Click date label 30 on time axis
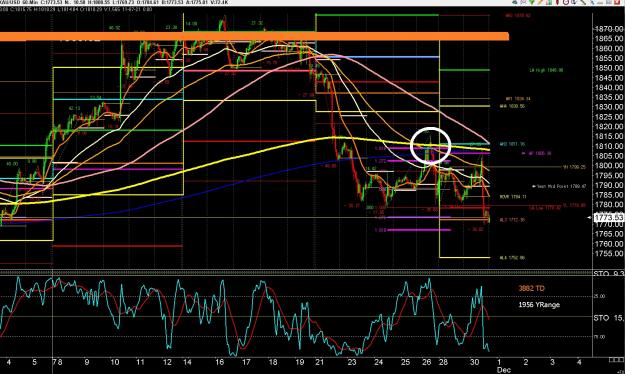Viewport: 625px width, 374px height. tap(474, 362)
